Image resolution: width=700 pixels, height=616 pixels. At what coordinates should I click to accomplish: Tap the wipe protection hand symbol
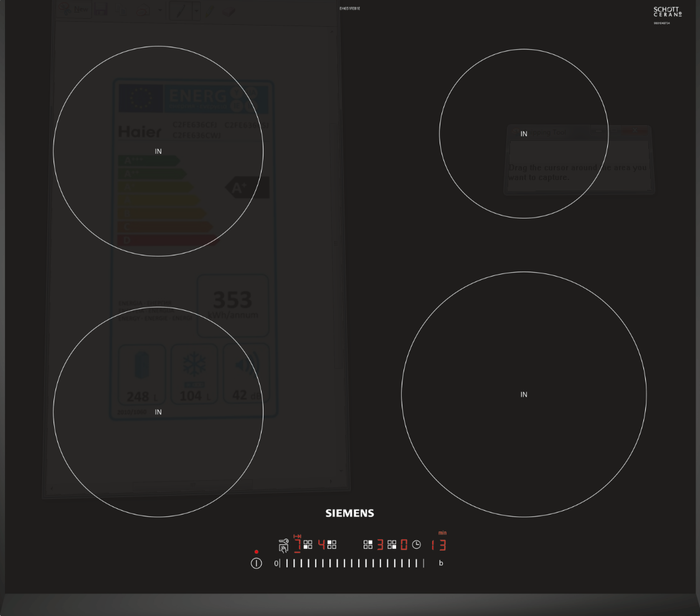tap(284, 549)
